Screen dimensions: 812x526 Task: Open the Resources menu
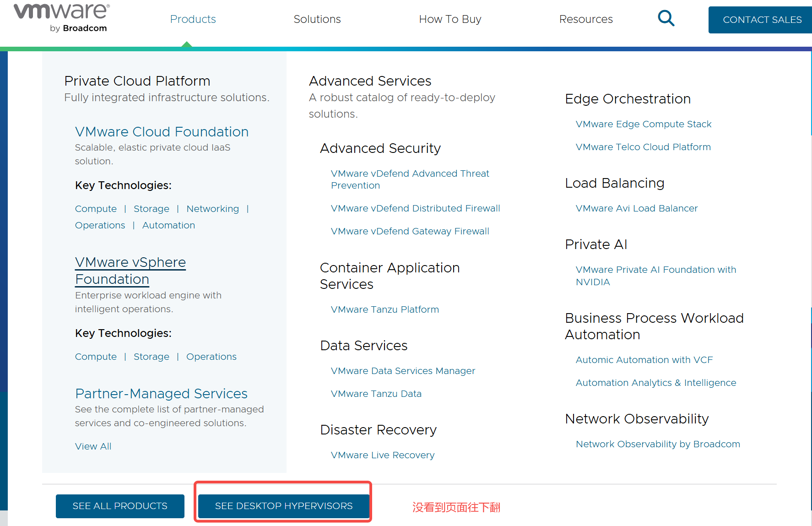tap(586, 19)
